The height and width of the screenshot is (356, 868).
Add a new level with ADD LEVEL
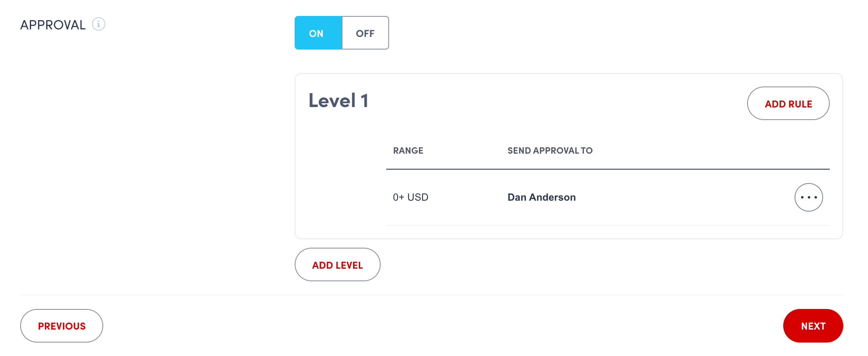click(x=337, y=264)
